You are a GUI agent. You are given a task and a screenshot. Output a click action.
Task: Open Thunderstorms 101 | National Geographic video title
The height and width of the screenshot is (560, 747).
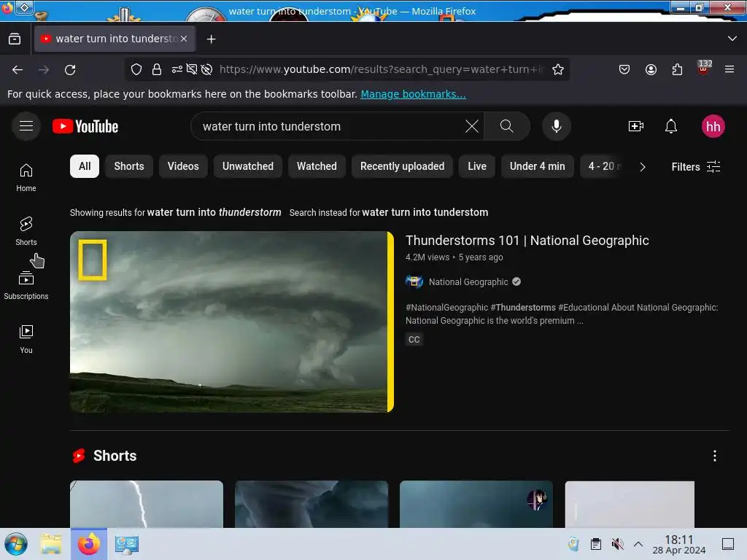tap(527, 241)
